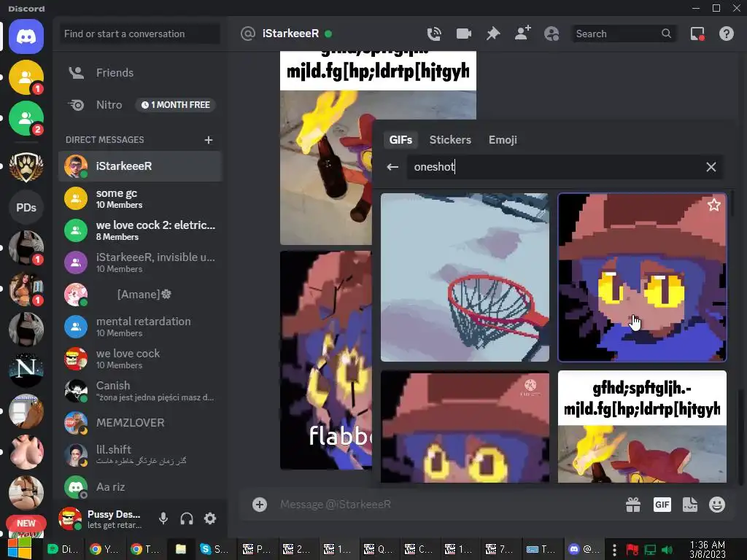This screenshot has width=747, height=560.
Task: Show user profile panel icon
Action: coord(551,34)
